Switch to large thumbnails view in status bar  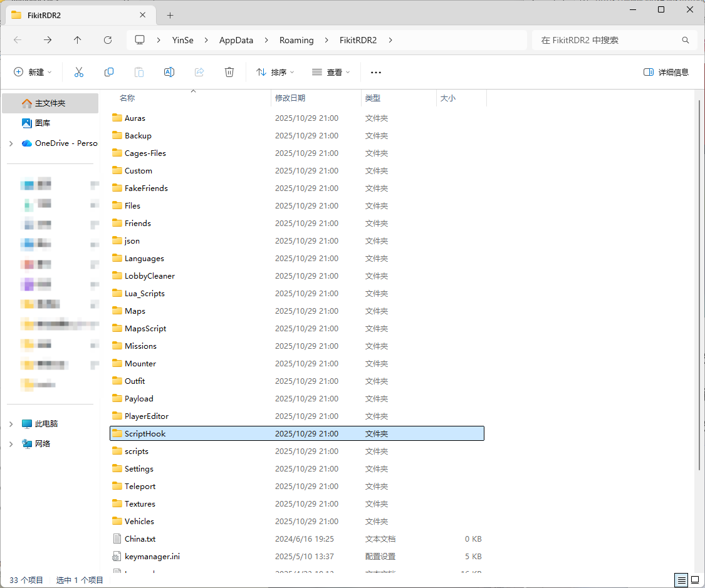pyautogui.click(x=694, y=580)
